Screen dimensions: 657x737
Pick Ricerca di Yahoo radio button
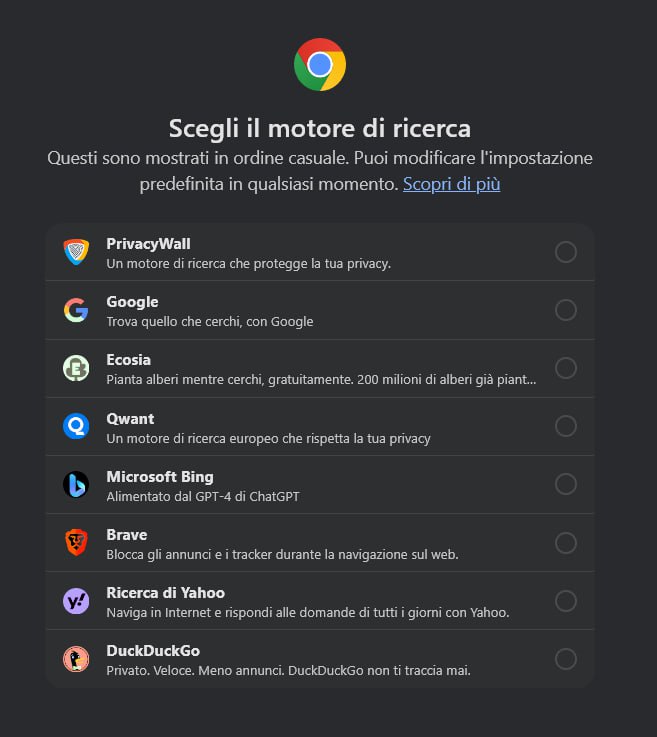point(566,601)
